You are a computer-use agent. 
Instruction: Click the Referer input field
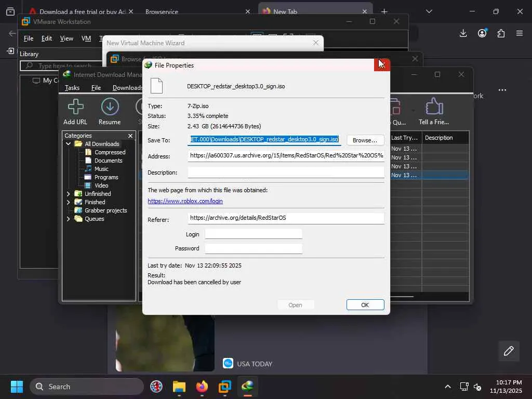286,218
